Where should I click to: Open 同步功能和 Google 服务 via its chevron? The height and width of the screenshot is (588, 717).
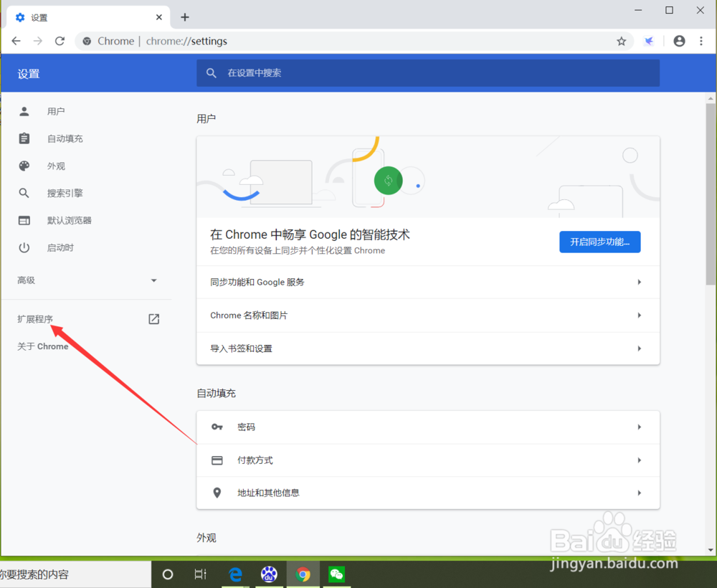coord(639,282)
